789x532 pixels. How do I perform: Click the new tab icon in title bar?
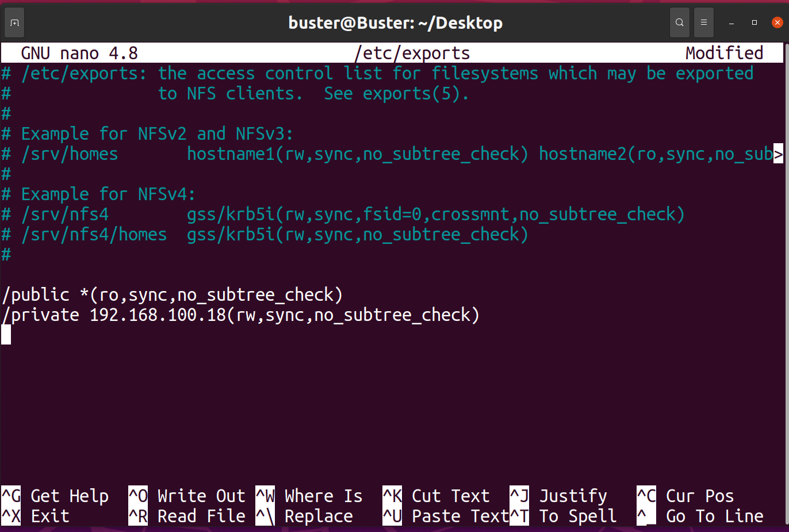point(15,23)
